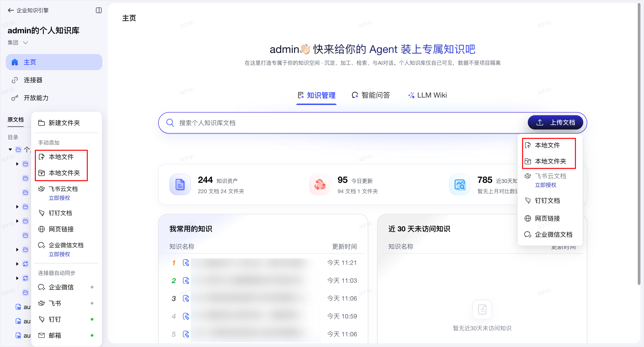Collapse the root directory tree arrow
The height and width of the screenshot is (347, 644).
[10, 150]
